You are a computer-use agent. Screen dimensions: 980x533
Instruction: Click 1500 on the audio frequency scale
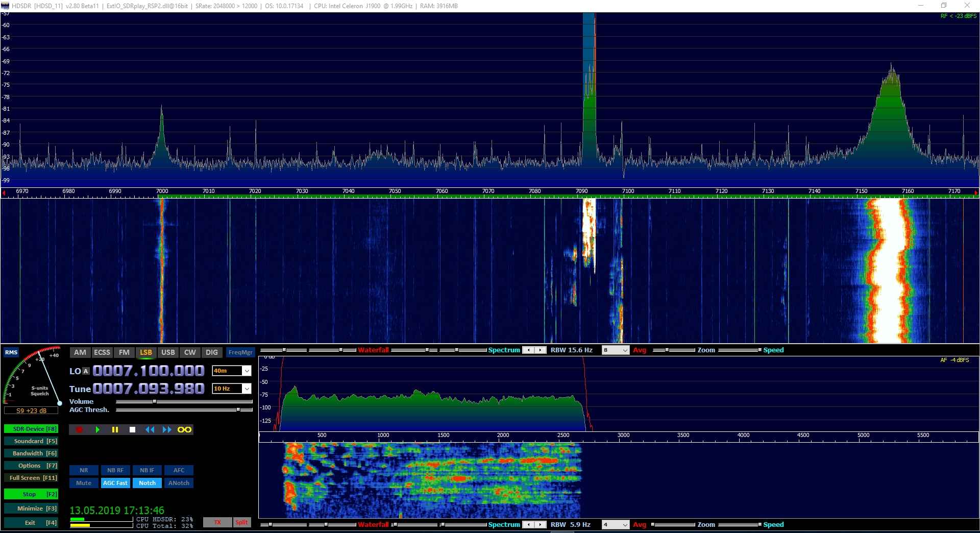(x=444, y=435)
